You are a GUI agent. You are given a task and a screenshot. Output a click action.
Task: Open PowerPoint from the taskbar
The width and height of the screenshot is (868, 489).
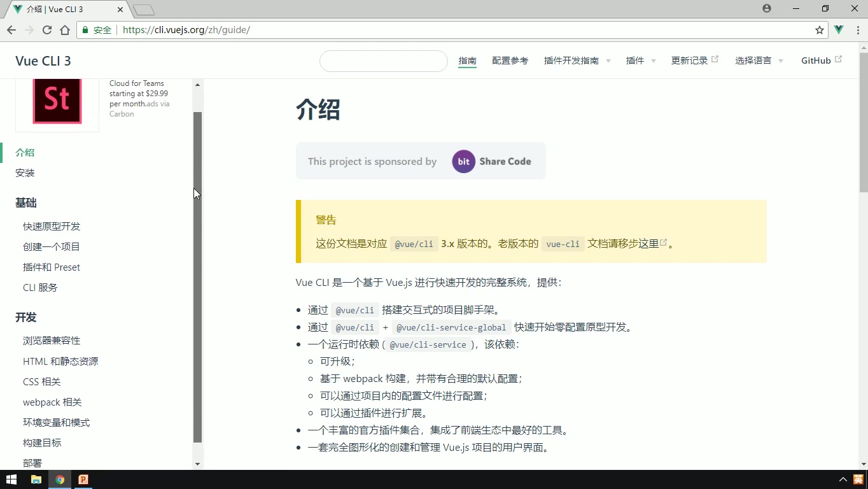click(83, 479)
